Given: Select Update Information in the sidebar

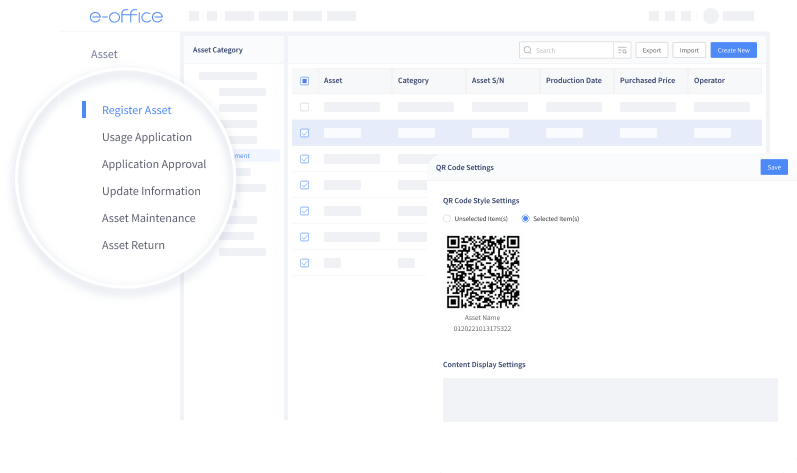Looking at the screenshot, I should 151,191.
